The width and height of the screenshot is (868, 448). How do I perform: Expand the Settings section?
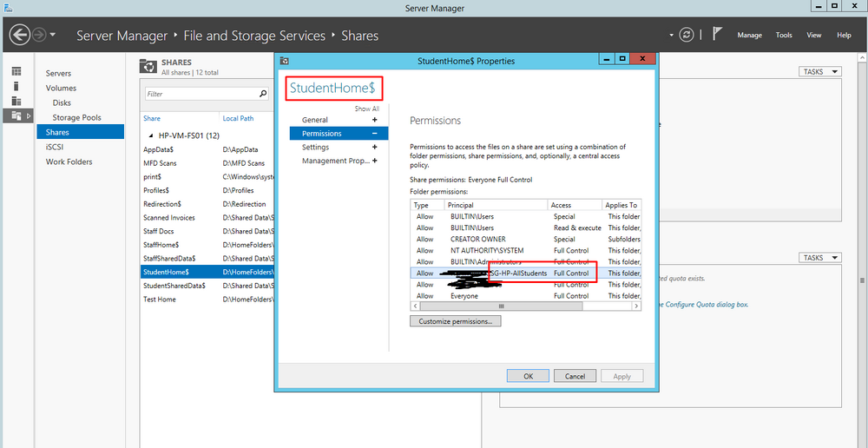pyautogui.click(x=375, y=148)
